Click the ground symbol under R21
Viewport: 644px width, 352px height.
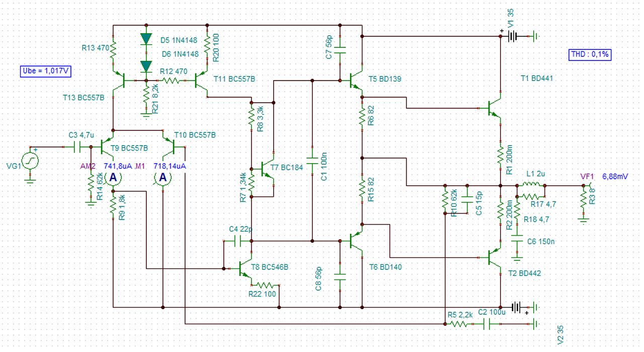point(146,115)
